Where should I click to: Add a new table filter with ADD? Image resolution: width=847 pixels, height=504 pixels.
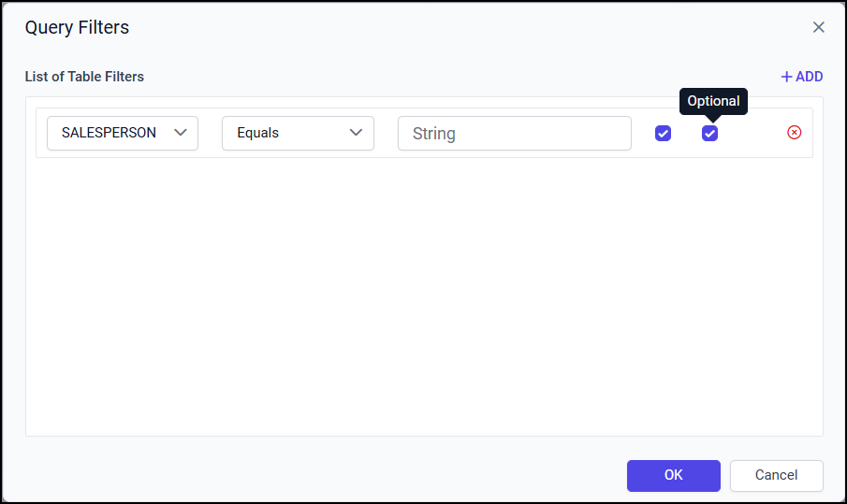802,77
